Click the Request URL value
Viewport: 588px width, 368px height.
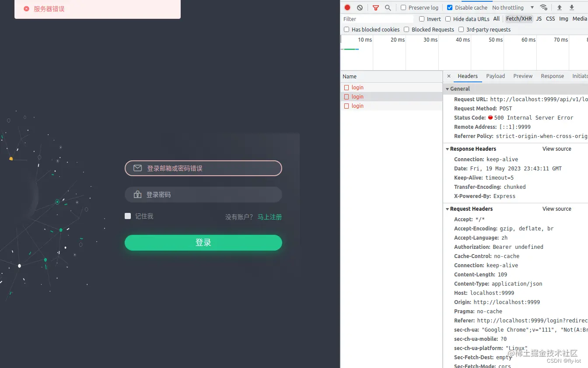[x=539, y=99]
